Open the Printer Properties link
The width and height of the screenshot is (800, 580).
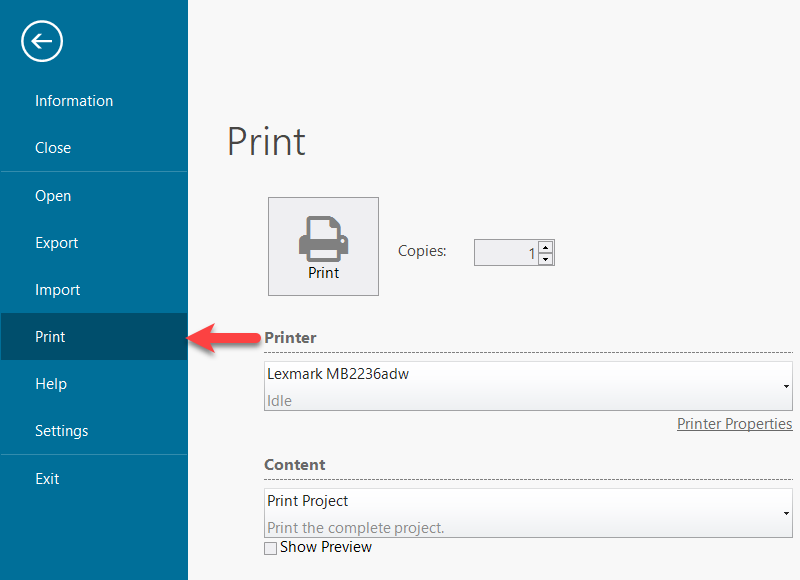[x=734, y=424]
